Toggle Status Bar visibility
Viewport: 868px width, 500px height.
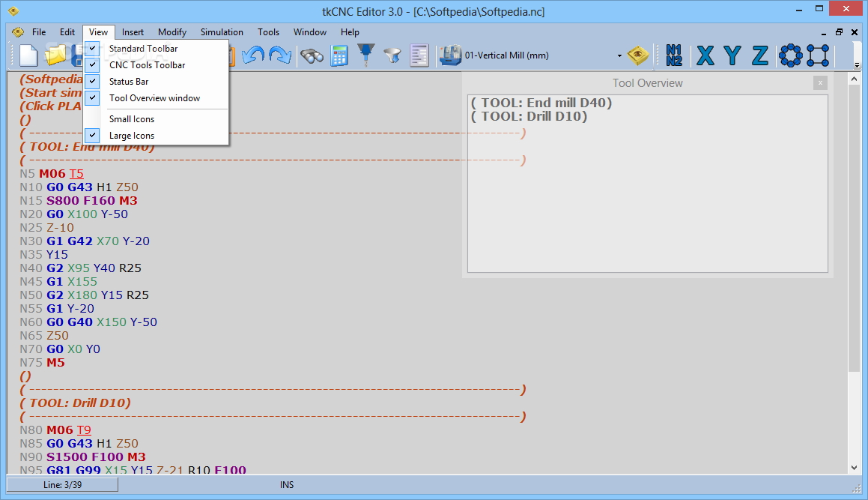(156, 82)
